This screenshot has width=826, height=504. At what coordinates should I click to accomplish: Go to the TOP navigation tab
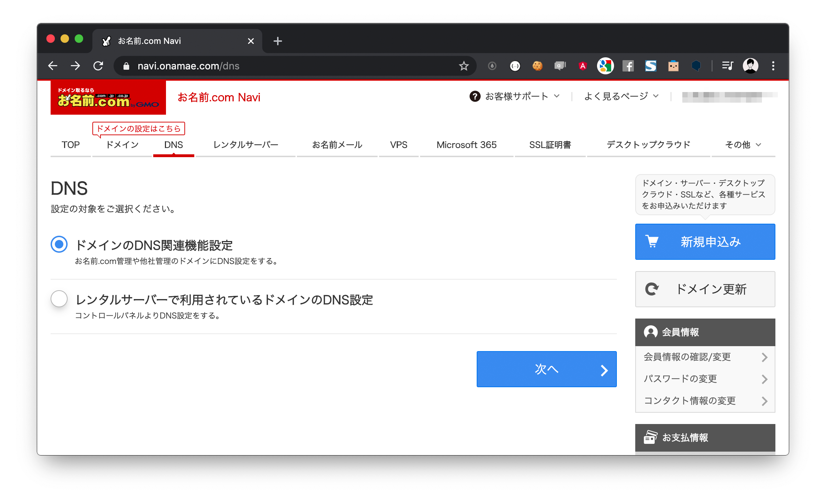70,145
